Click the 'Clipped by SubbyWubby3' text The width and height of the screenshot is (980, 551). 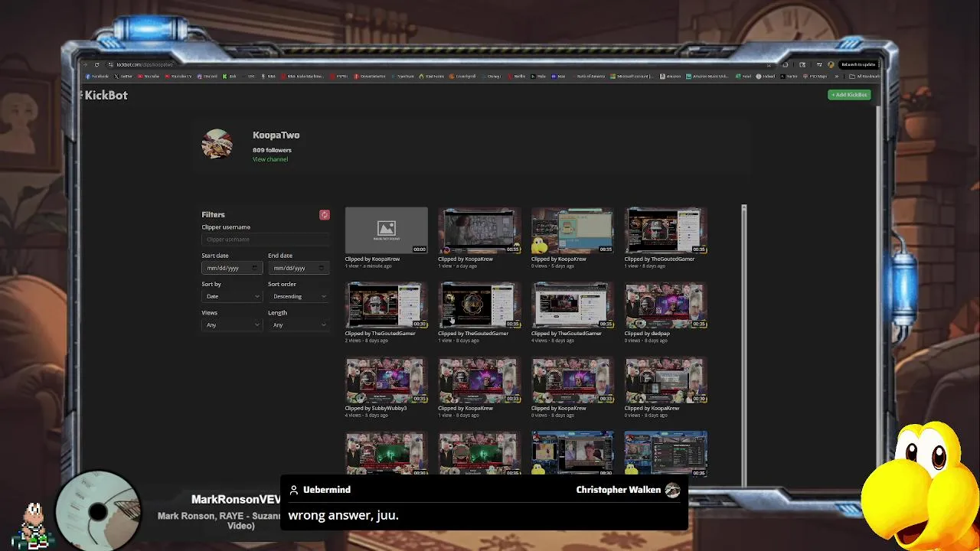click(375, 409)
